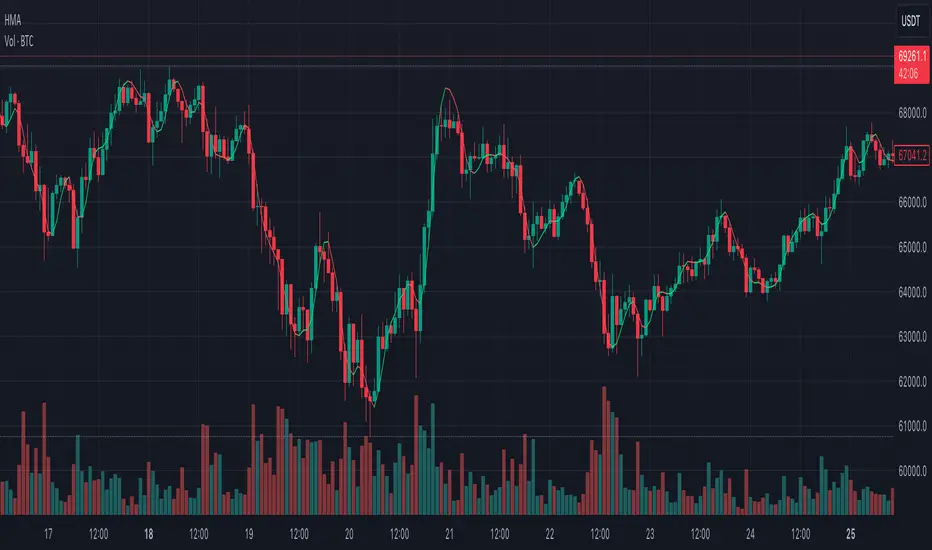Select the 65000.0 level on price axis
This screenshot has width=932, height=550.
click(910, 248)
